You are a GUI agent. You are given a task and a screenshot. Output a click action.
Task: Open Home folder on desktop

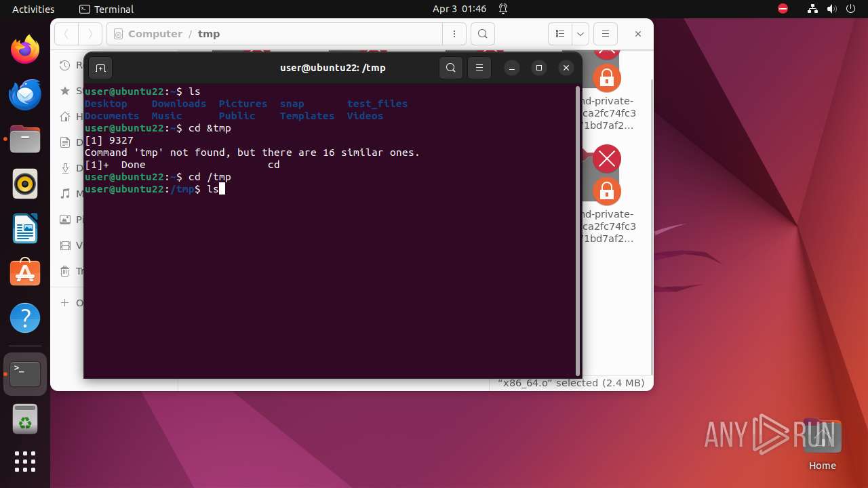822,445
